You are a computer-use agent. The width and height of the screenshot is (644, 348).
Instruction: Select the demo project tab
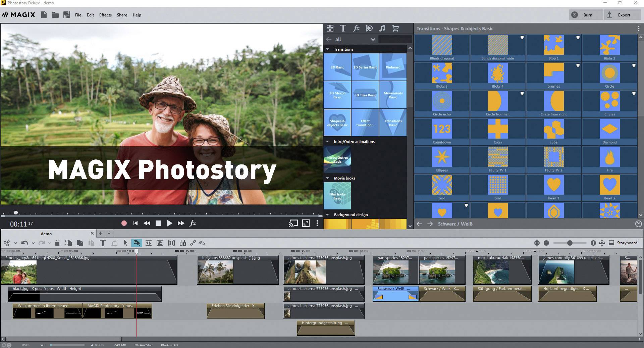tap(46, 234)
